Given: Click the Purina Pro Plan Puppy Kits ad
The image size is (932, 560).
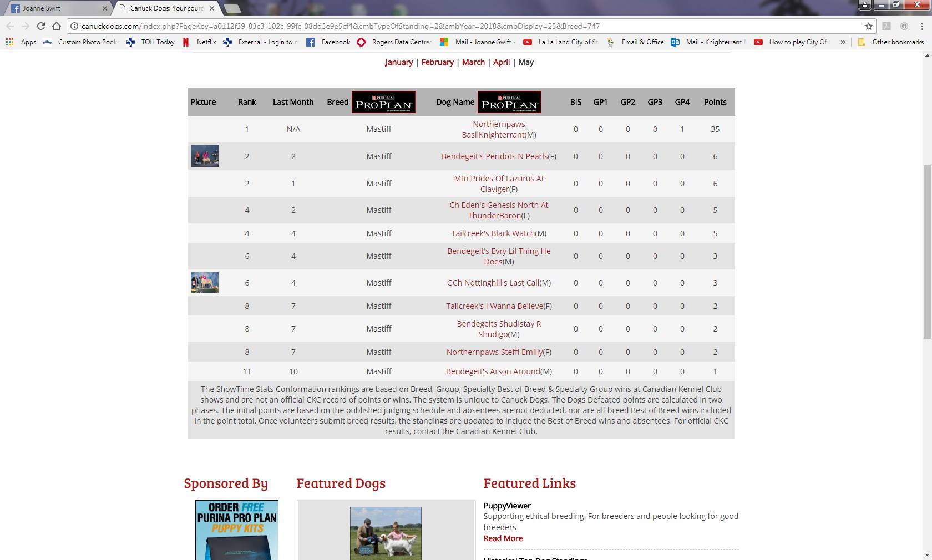Looking at the screenshot, I should pos(237,530).
